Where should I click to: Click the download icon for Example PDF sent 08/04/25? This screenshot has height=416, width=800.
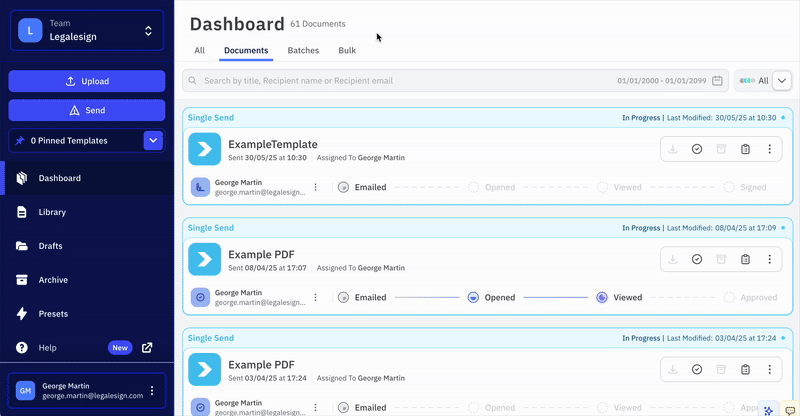pyautogui.click(x=673, y=259)
